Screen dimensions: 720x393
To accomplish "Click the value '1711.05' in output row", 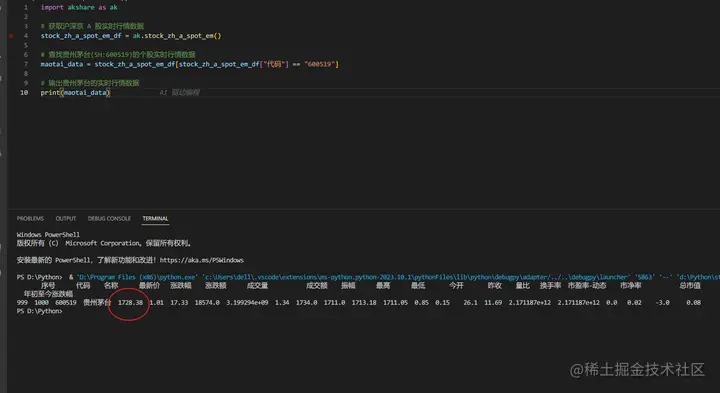I will 395,303.
